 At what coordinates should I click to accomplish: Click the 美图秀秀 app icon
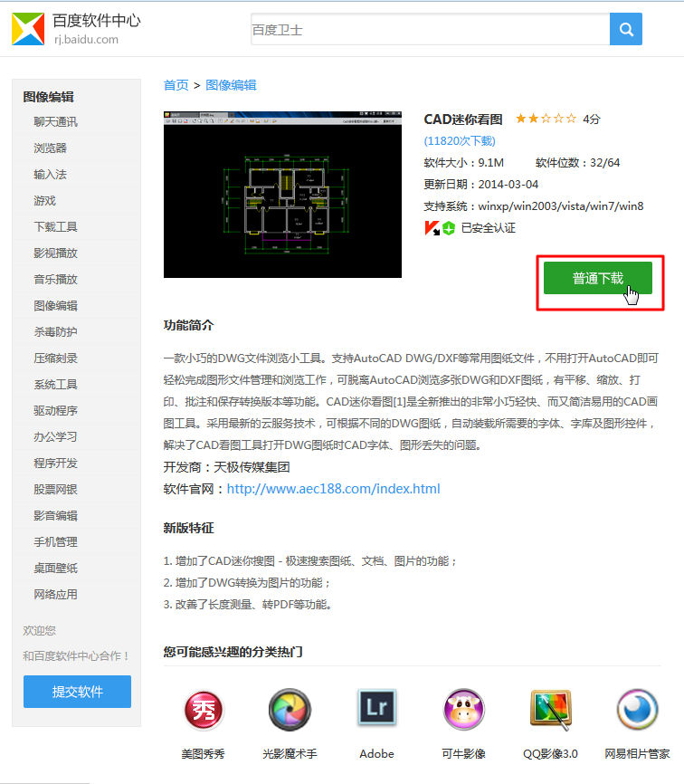(x=203, y=710)
